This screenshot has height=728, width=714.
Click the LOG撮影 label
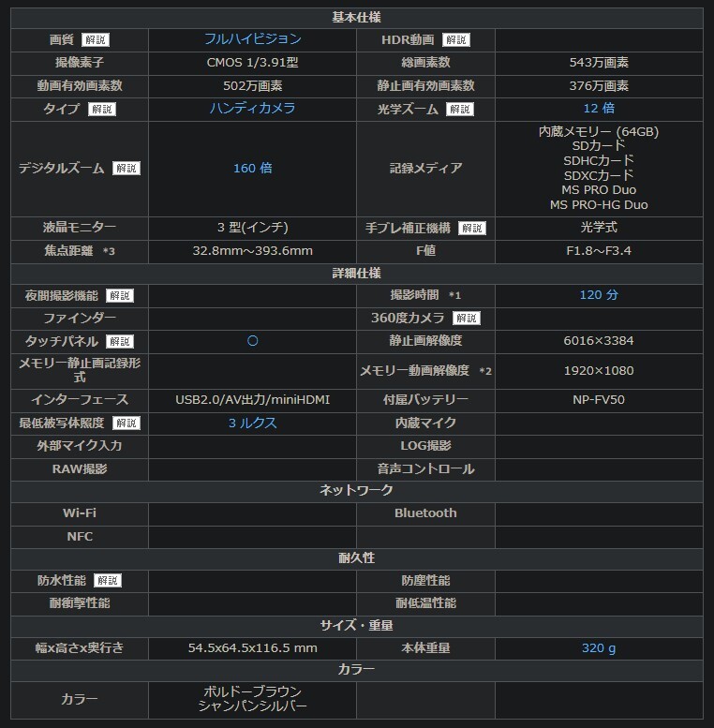click(425, 446)
